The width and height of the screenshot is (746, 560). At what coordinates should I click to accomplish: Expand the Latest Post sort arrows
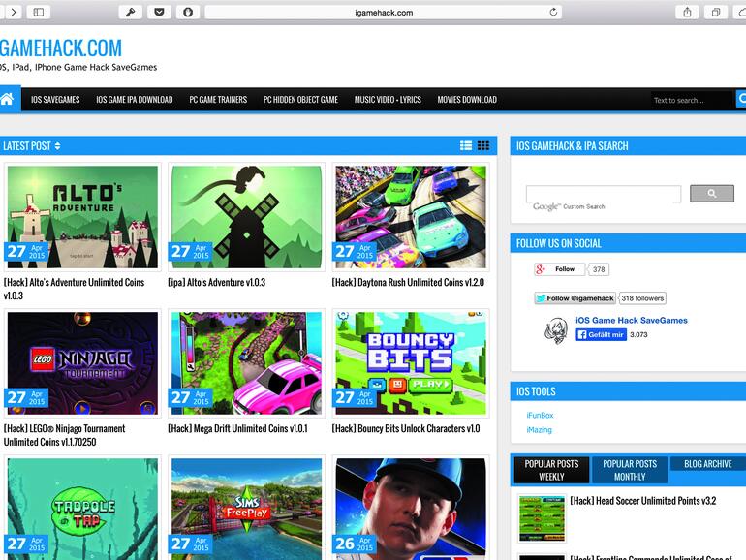coord(57,146)
